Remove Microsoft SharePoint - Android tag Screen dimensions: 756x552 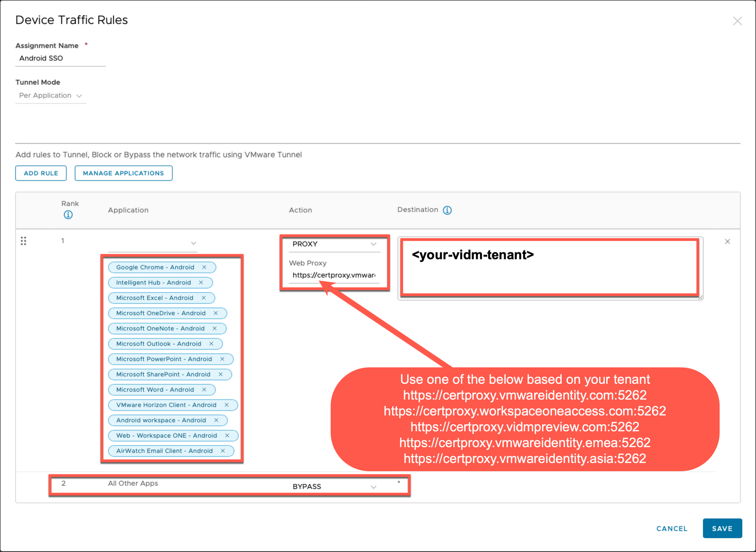[220, 374]
